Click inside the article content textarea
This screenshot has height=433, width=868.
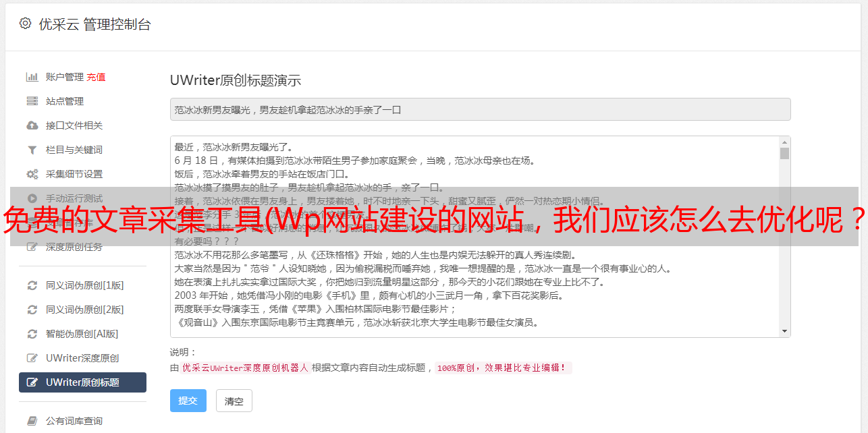pyautogui.click(x=474, y=236)
